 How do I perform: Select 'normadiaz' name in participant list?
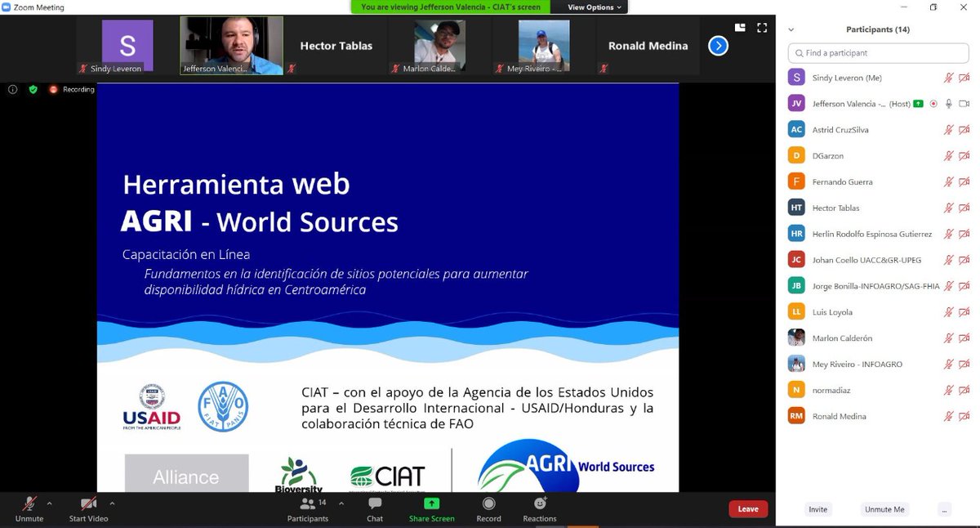pos(831,390)
